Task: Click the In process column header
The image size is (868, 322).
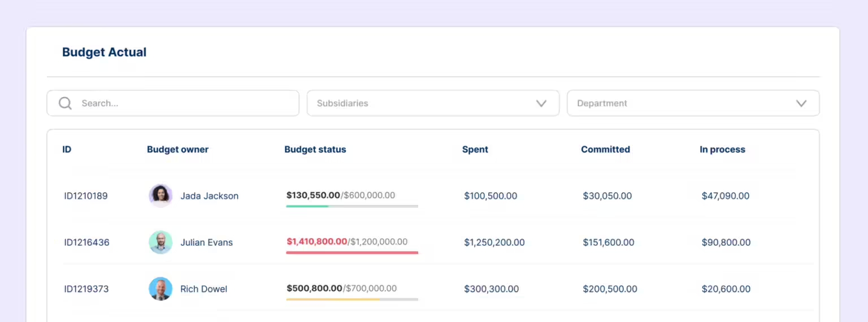Action: tap(722, 150)
